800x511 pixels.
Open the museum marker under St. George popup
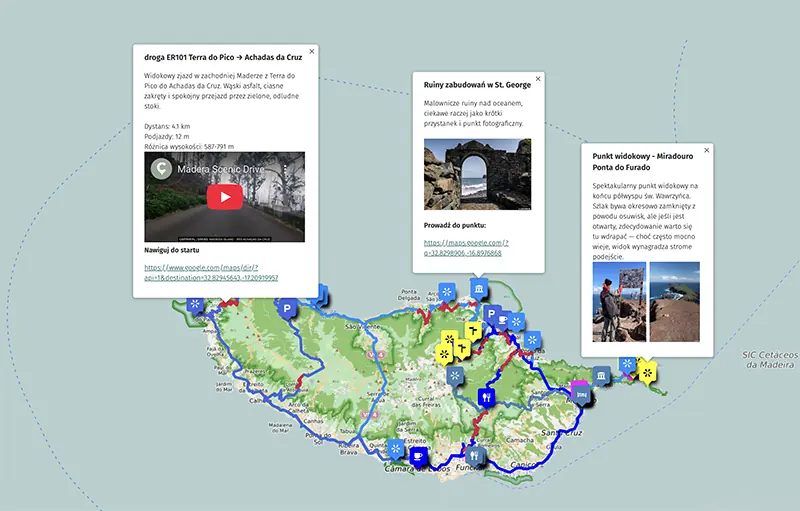click(x=479, y=290)
